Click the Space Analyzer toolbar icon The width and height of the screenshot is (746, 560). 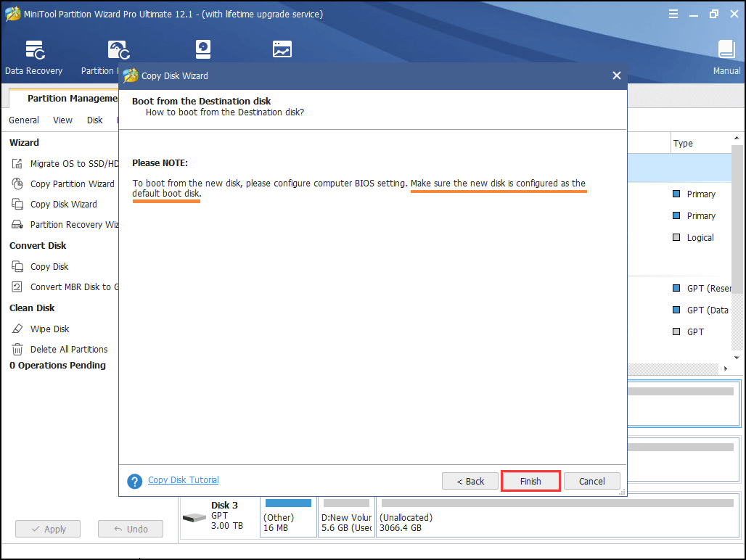[x=282, y=49]
